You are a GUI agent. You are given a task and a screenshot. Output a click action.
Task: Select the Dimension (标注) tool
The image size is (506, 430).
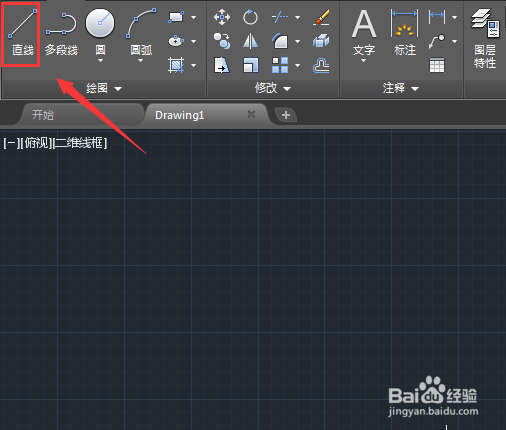[405, 32]
